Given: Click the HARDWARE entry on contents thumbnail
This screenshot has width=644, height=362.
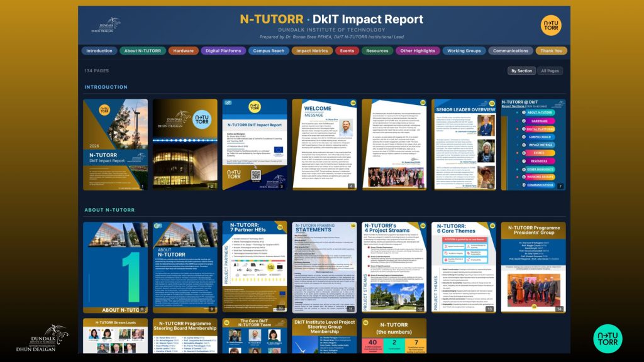Looking at the screenshot, I should point(540,121).
